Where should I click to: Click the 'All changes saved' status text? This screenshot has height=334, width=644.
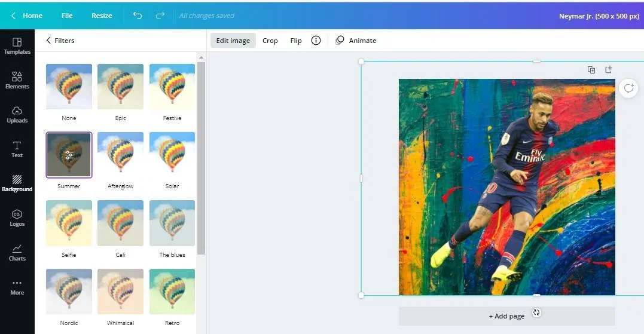pyautogui.click(x=206, y=16)
